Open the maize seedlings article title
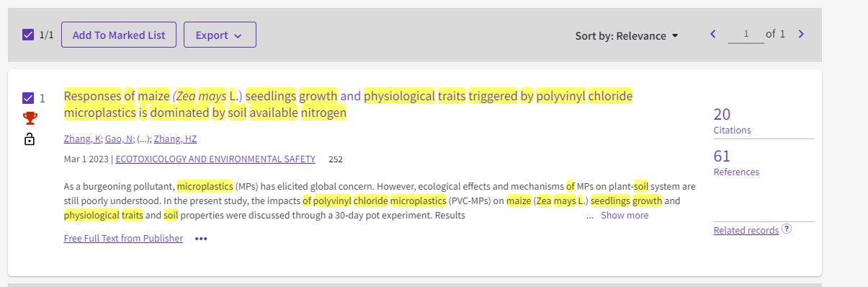Viewport: 868px width, 287px height. click(349, 105)
